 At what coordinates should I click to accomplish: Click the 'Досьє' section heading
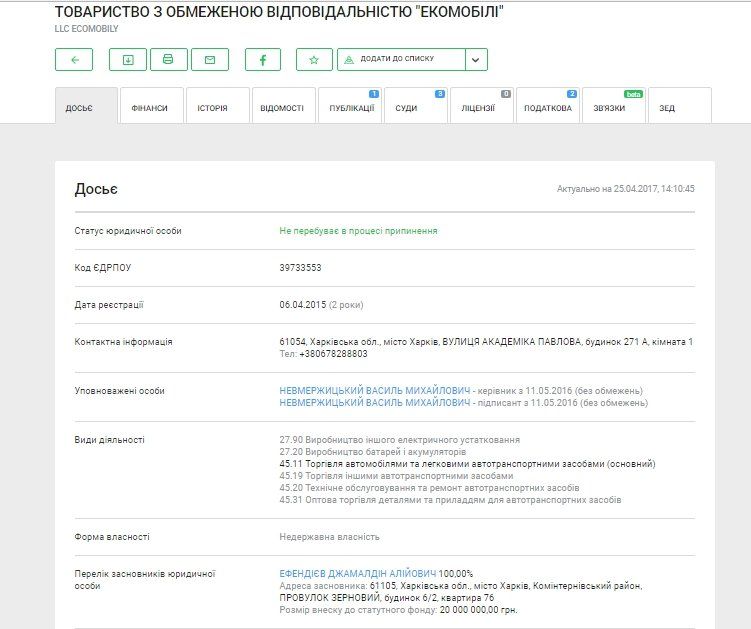96,189
